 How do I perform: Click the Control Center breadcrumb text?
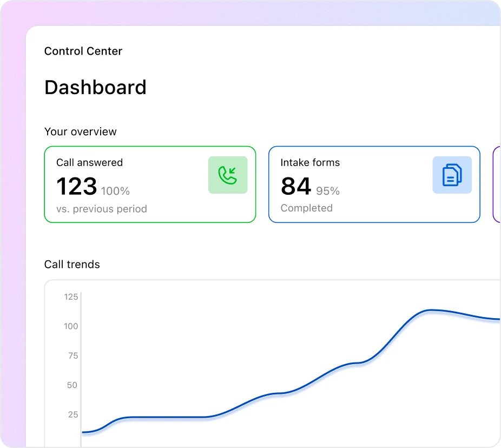coord(83,51)
